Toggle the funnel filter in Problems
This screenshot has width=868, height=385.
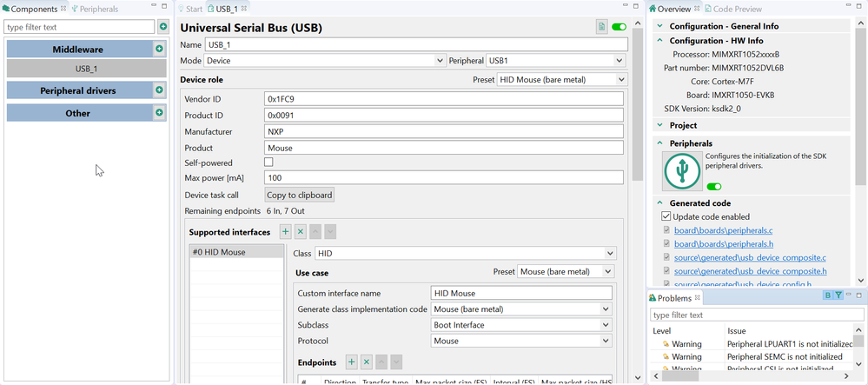838,295
